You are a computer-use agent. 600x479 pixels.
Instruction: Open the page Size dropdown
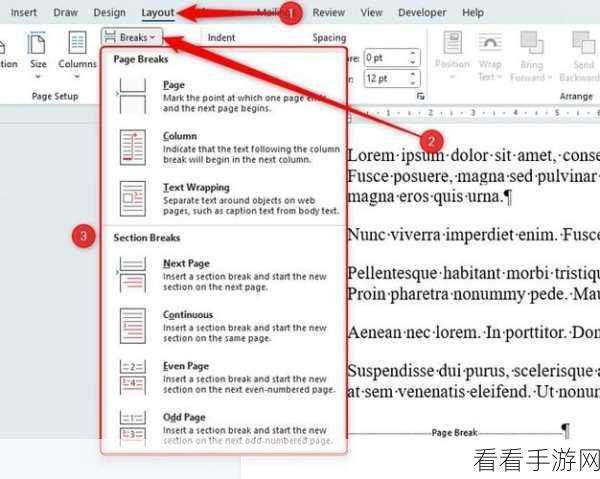click(x=38, y=55)
